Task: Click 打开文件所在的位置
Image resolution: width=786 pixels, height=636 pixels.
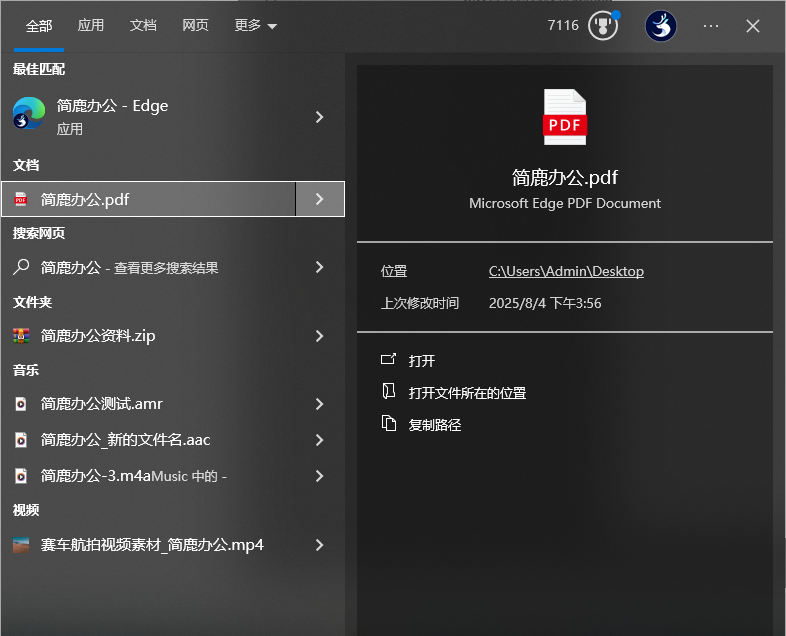Action: tap(467, 393)
